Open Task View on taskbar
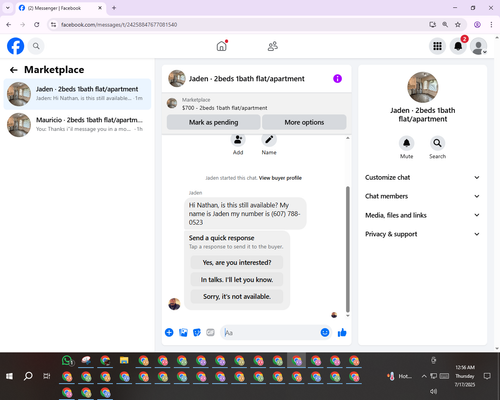500x400 pixels. (47, 376)
